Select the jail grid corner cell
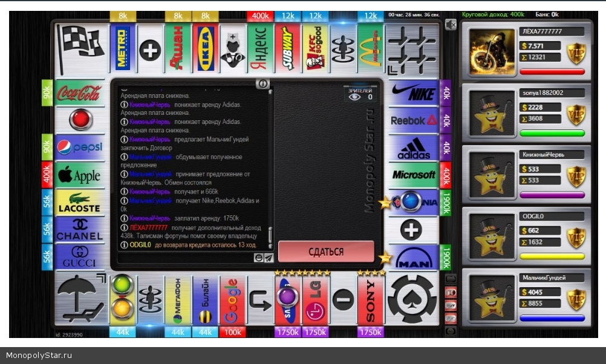Viewport: 606px width, 364px height. (x=412, y=50)
